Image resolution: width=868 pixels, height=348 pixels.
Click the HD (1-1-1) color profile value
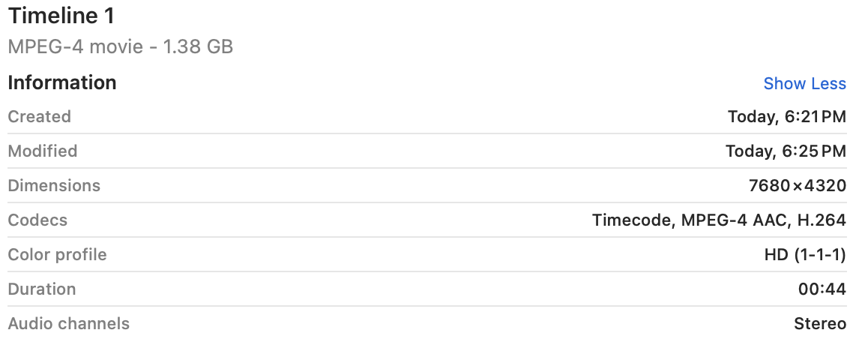click(800, 255)
